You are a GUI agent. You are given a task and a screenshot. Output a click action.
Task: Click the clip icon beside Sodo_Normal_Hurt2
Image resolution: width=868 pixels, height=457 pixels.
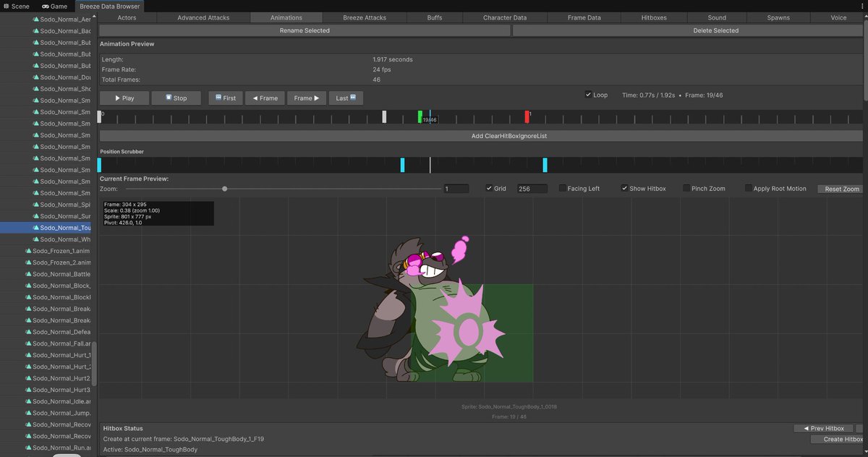tap(28, 377)
